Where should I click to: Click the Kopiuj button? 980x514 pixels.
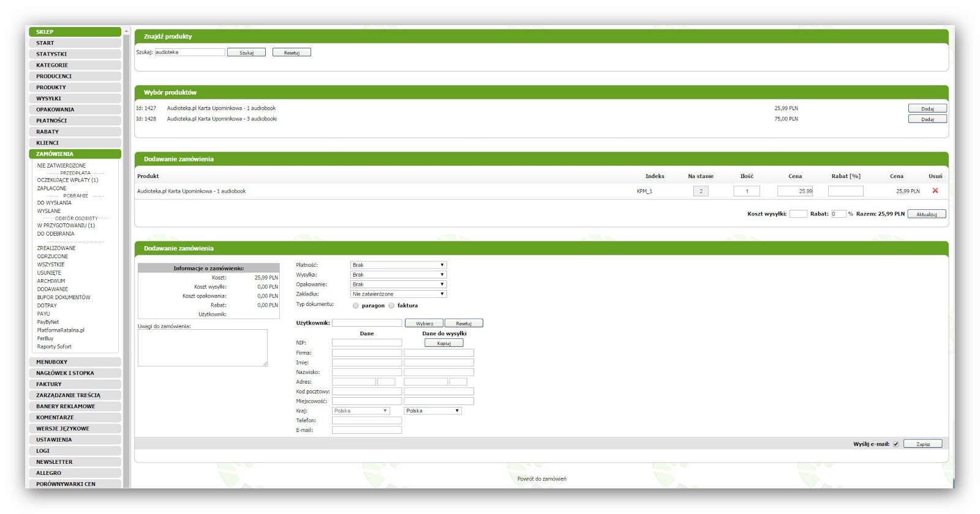click(x=444, y=343)
